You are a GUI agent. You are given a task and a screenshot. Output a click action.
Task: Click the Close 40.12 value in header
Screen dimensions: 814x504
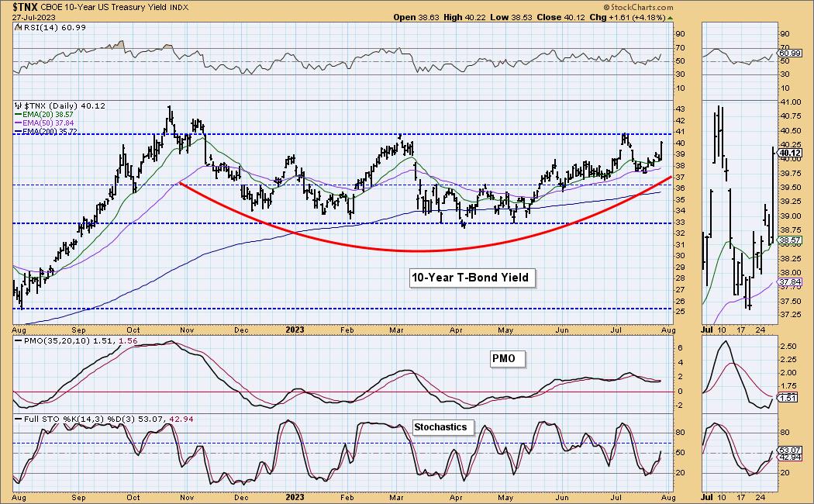(x=560, y=17)
